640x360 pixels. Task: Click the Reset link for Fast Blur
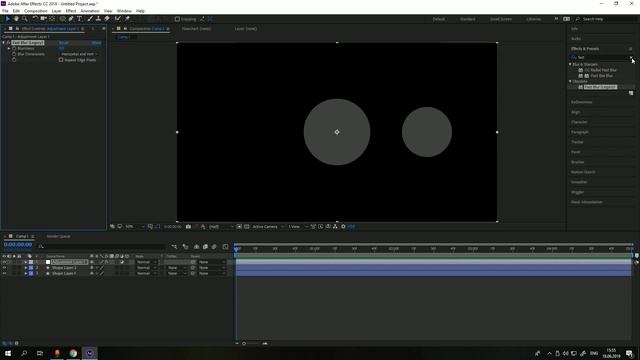tap(64, 42)
